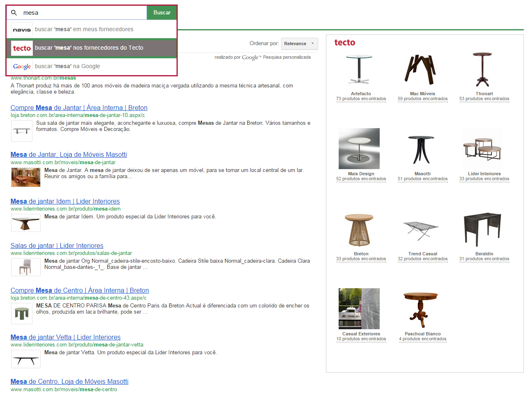Click the Breton dining table result thumbnail

coord(22,131)
